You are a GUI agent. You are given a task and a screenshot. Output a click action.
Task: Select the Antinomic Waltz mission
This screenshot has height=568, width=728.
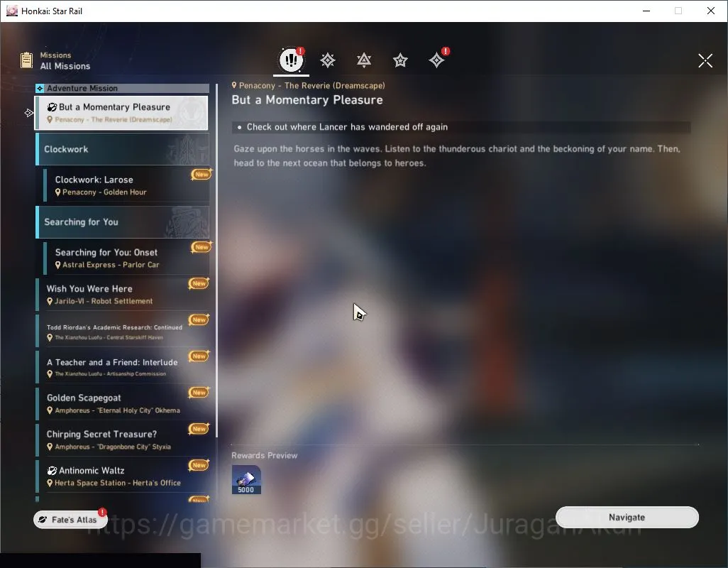[x=123, y=476]
